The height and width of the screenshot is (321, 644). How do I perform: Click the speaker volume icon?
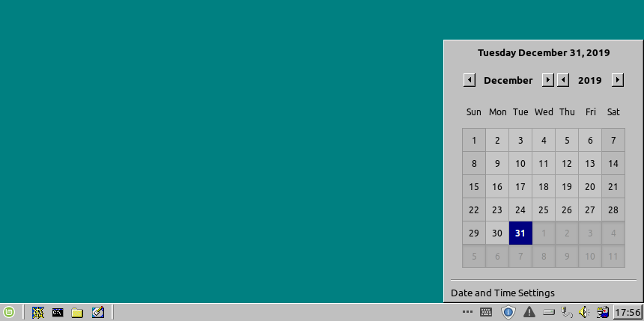click(x=584, y=312)
